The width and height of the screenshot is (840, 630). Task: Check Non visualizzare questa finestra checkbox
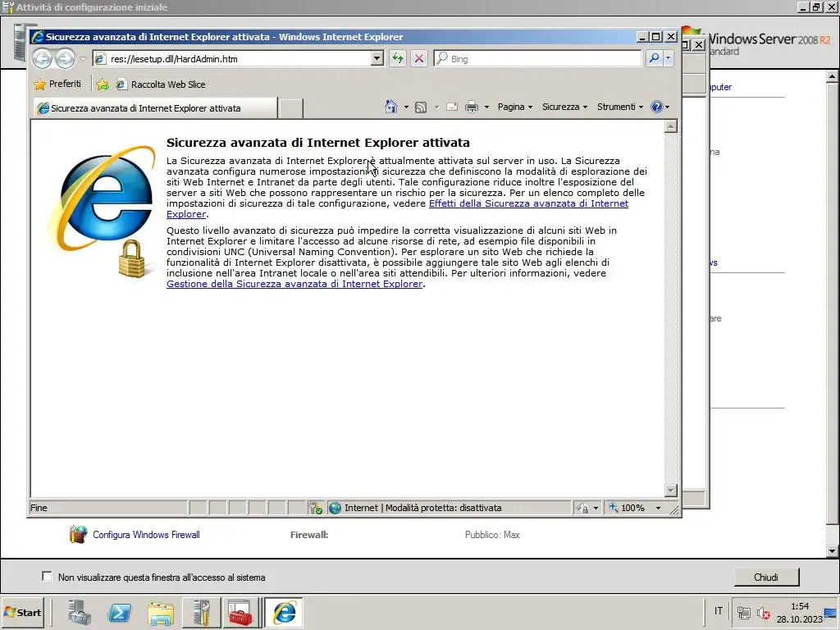point(47,577)
